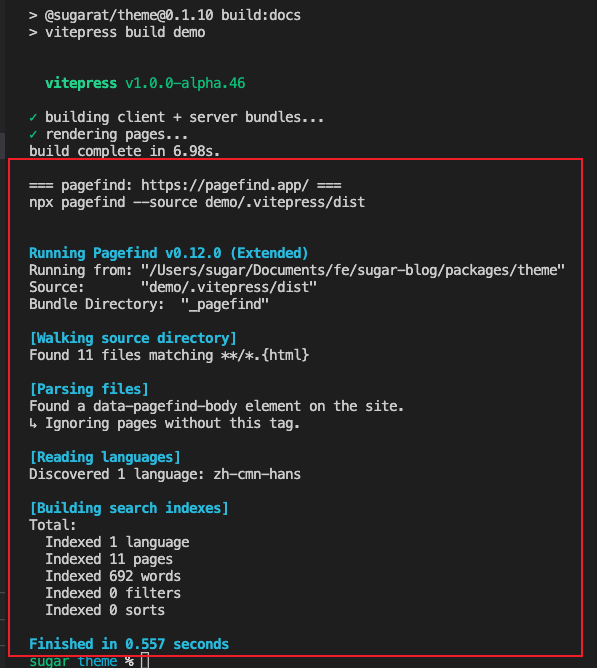Viewport: 597px width, 668px height.
Task: Click the [Walking source directory] heading
Action: point(133,338)
